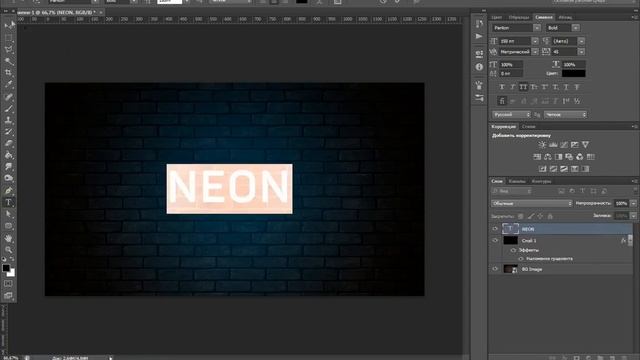
Task: Add a Vibrance adjustment triangle icon
Action: (585, 144)
